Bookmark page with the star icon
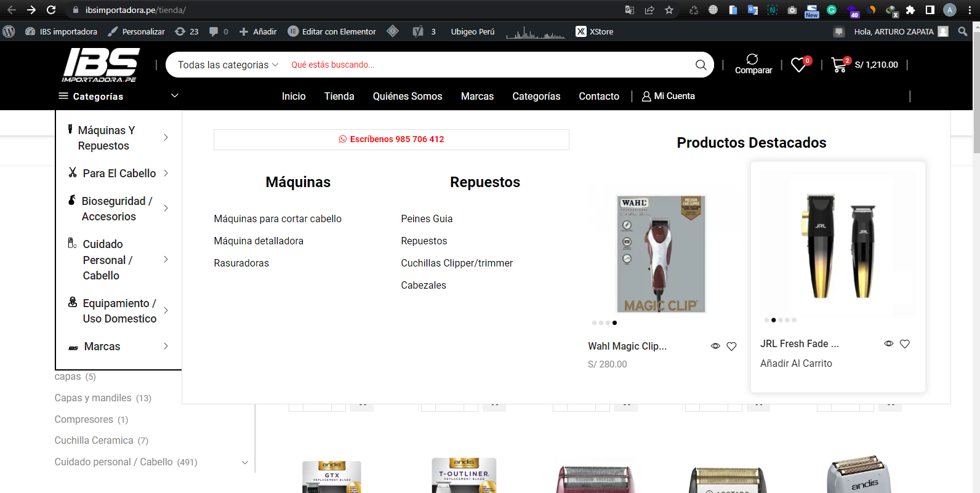The height and width of the screenshot is (493, 980). (x=669, y=10)
